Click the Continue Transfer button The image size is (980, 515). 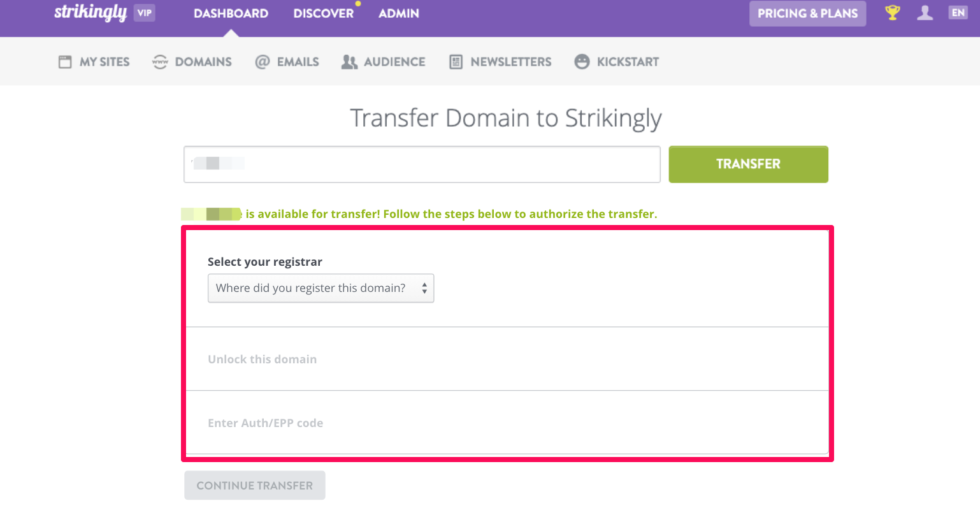255,486
